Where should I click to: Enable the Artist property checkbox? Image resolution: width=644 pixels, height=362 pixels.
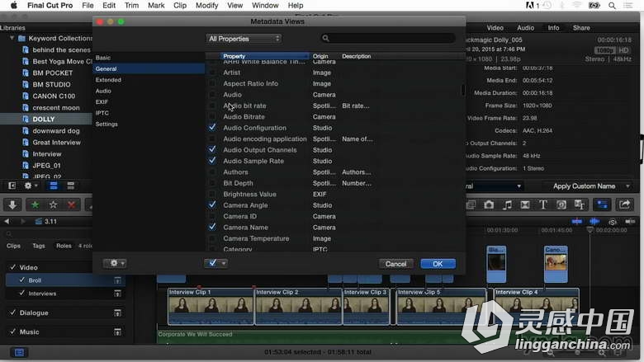click(212, 73)
